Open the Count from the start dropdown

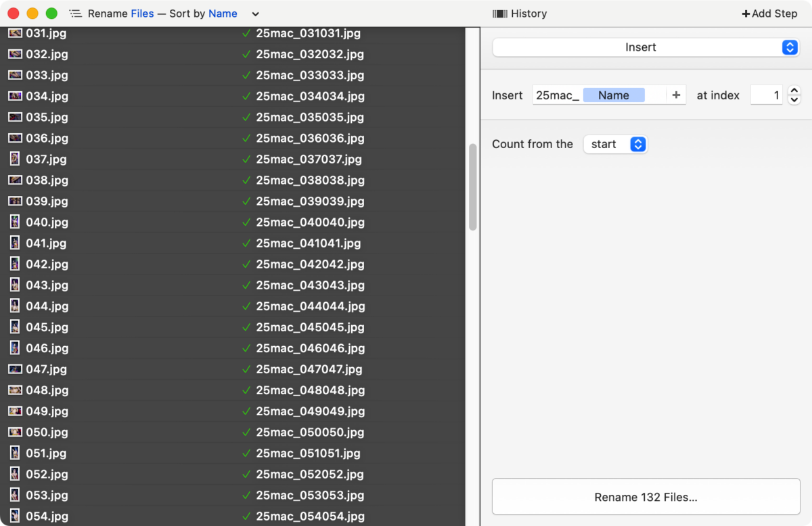pyautogui.click(x=615, y=144)
